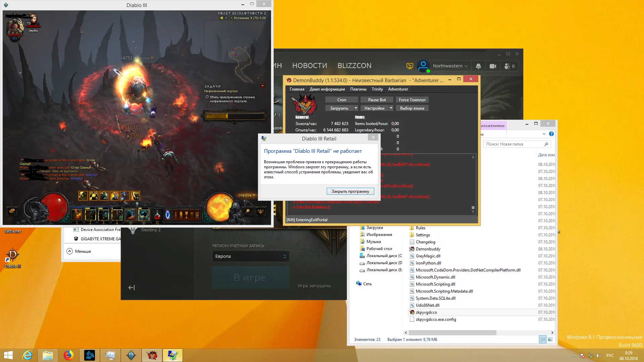Viewport: 644px width, 362px height.
Task: Open the chat bubble icon in Diablo
Action: click(12, 211)
